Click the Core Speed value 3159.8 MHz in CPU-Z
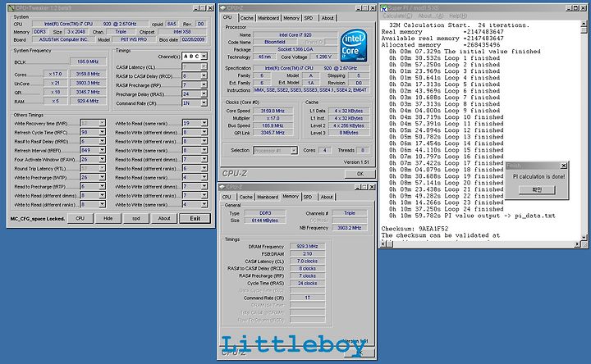The image size is (591, 364). (x=273, y=111)
